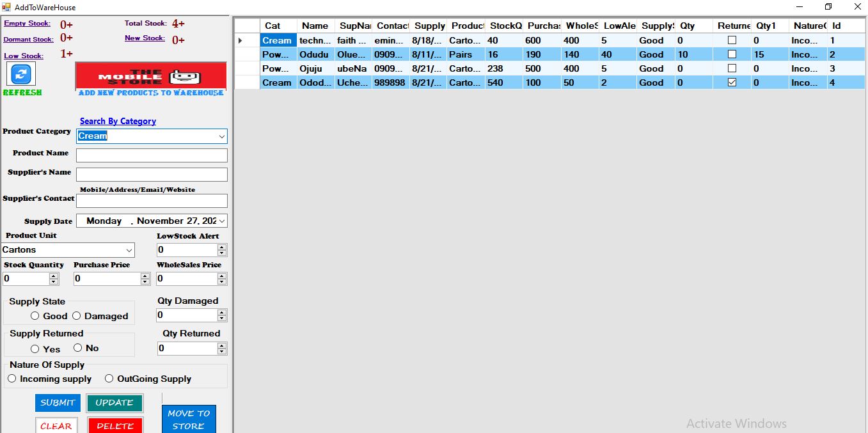868x433 pixels.
Task: Click the CLEAR button
Action: (x=56, y=425)
